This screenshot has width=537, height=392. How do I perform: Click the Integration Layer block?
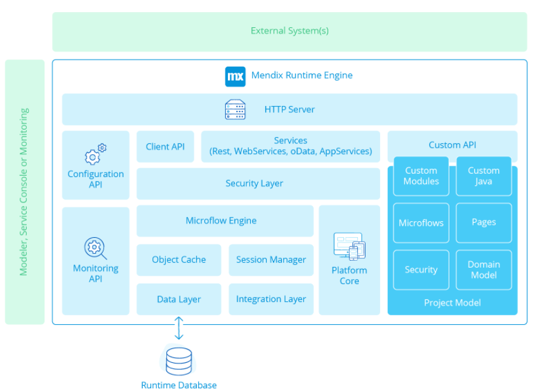click(271, 299)
